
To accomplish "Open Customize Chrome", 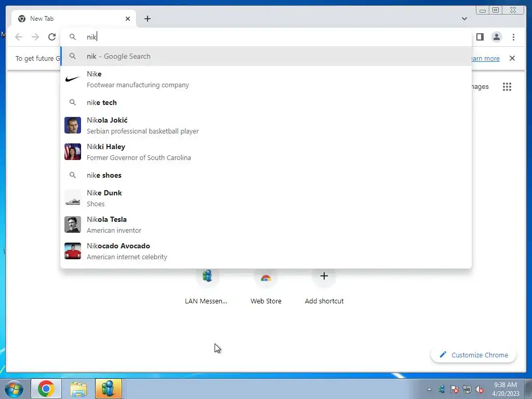I will point(474,355).
